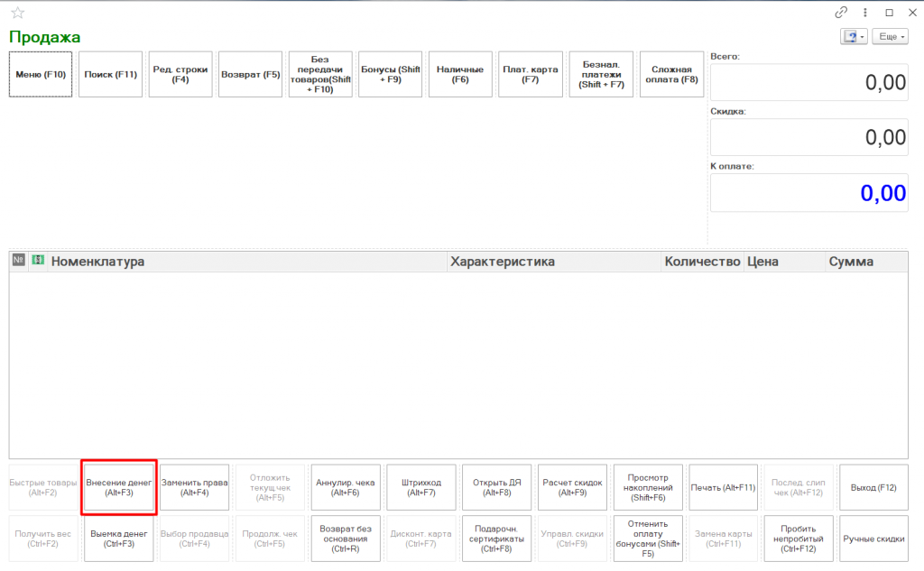
Task: Click the № column header
Action: tap(18, 261)
